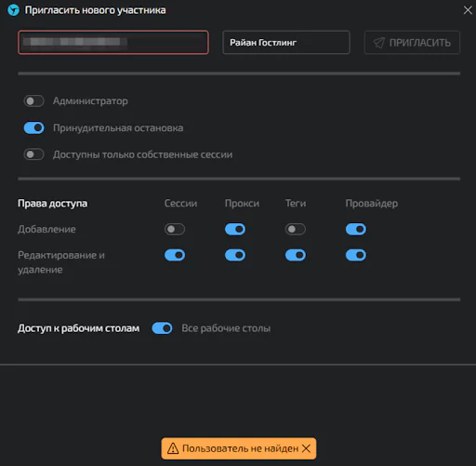The height and width of the screenshot is (466, 476).
Task: Turn off editing and deletion for Провайдер
Action: tap(356, 255)
